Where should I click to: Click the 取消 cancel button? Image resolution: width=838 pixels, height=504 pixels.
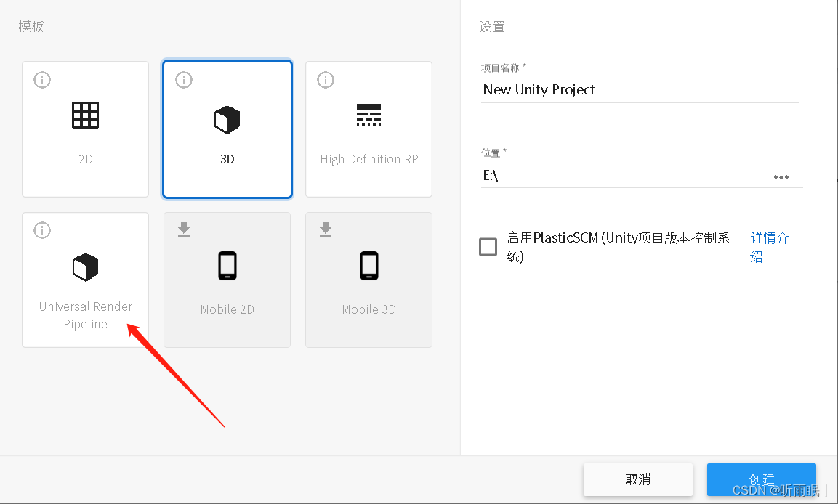tap(638, 479)
